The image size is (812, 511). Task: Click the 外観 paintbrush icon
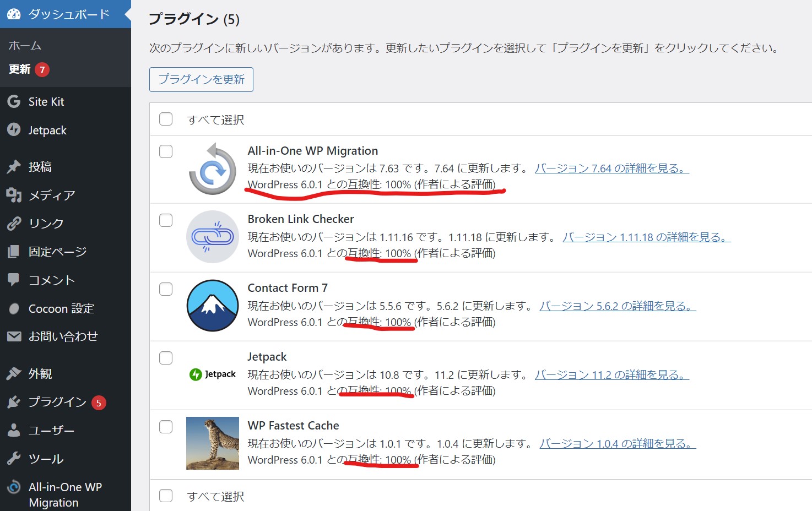pyautogui.click(x=14, y=374)
